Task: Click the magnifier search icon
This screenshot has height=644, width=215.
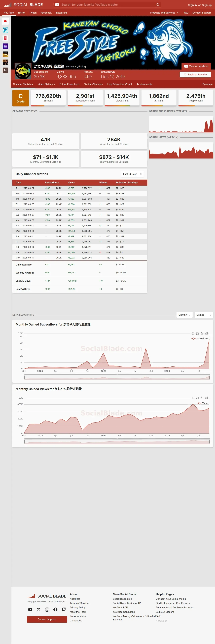Action: point(158,5)
